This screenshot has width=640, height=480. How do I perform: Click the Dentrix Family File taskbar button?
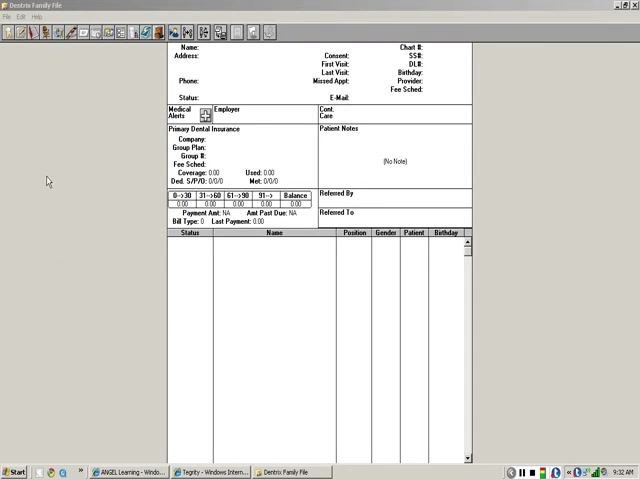tap(293, 472)
